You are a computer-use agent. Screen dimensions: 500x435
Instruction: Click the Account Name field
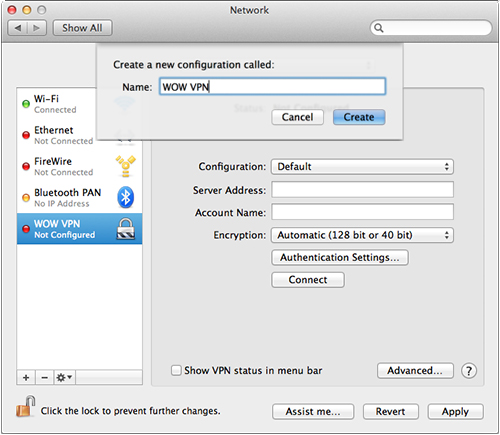(362, 212)
